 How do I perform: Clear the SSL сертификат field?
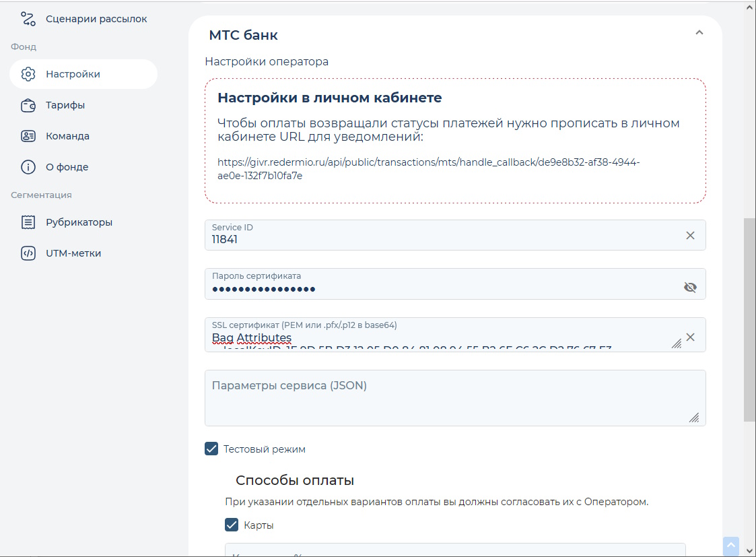[690, 337]
